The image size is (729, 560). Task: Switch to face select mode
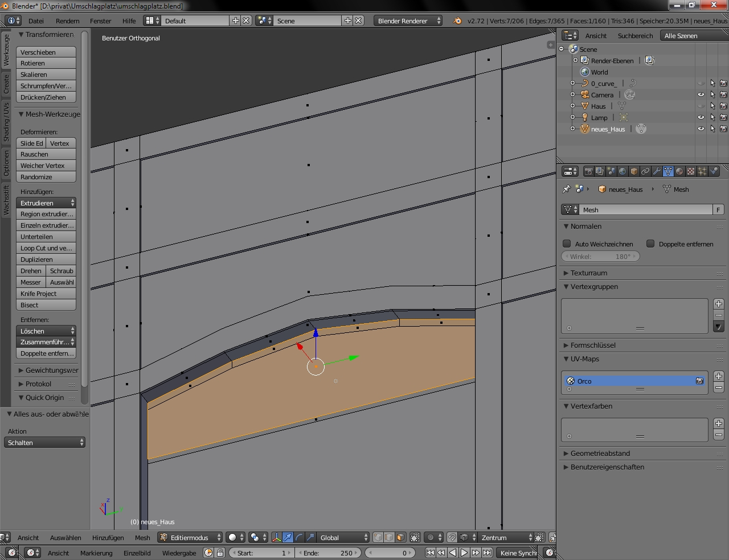pos(400,537)
